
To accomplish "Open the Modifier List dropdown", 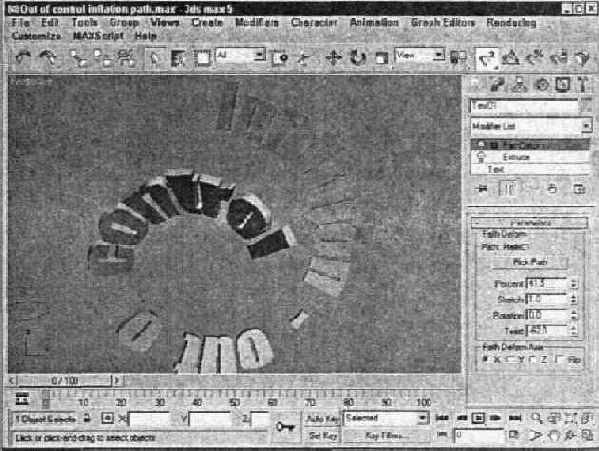I will (531, 126).
